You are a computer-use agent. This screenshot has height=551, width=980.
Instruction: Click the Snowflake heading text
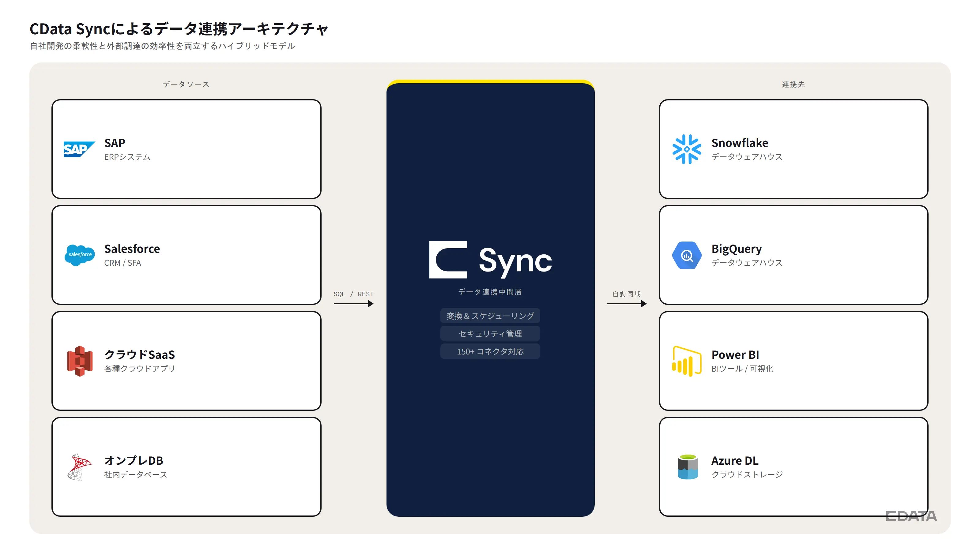click(x=740, y=143)
